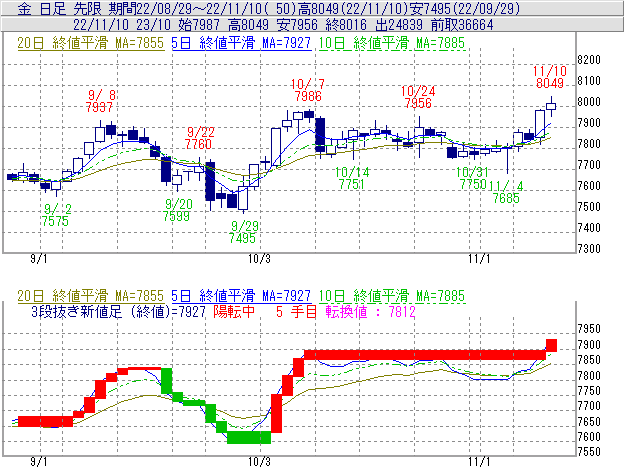This screenshot has height=475, width=624.
Task: Select lower chart 5日 終値平滑 MA=7927 legend
Action: (x=241, y=296)
